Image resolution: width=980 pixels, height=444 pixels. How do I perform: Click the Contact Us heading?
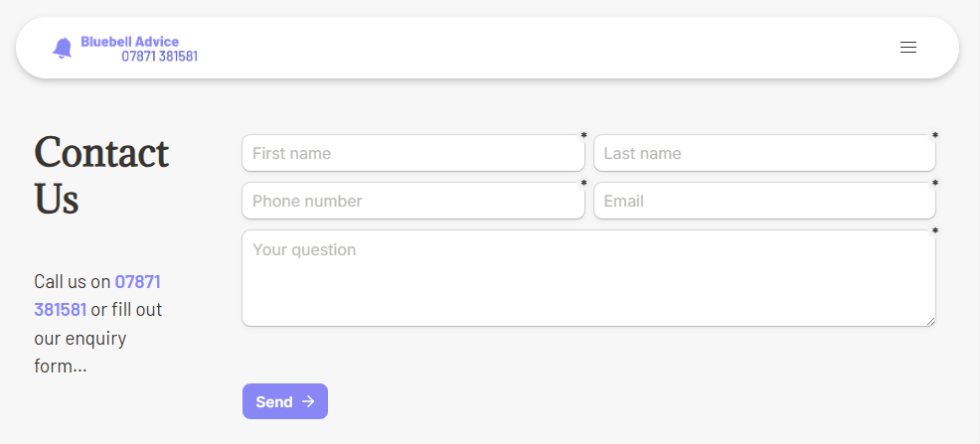point(101,176)
